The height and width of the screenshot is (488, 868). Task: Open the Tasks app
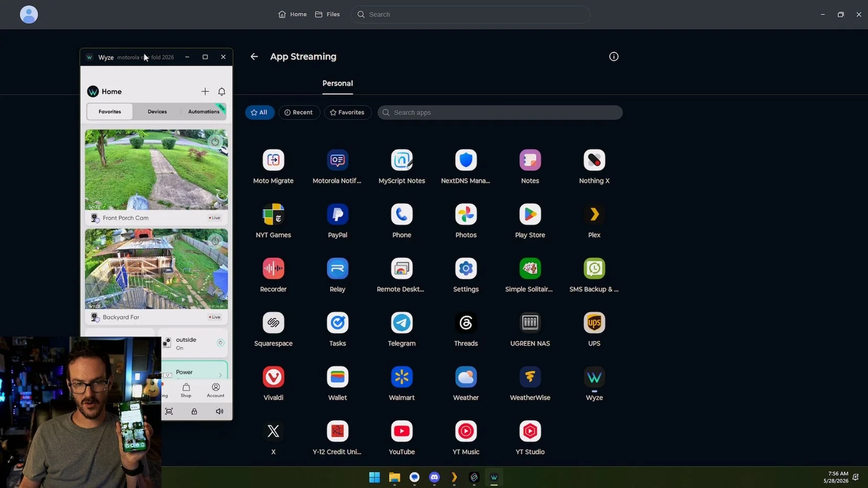(338, 323)
